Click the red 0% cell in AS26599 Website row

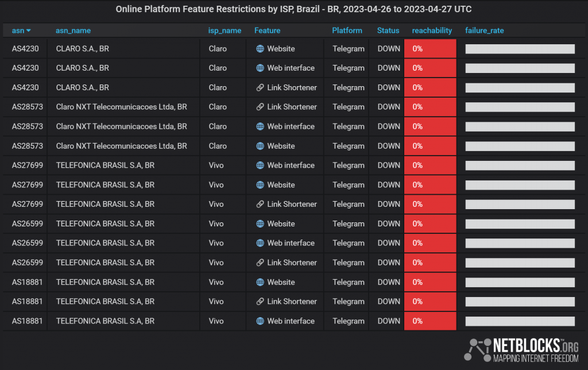pos(430,223)
